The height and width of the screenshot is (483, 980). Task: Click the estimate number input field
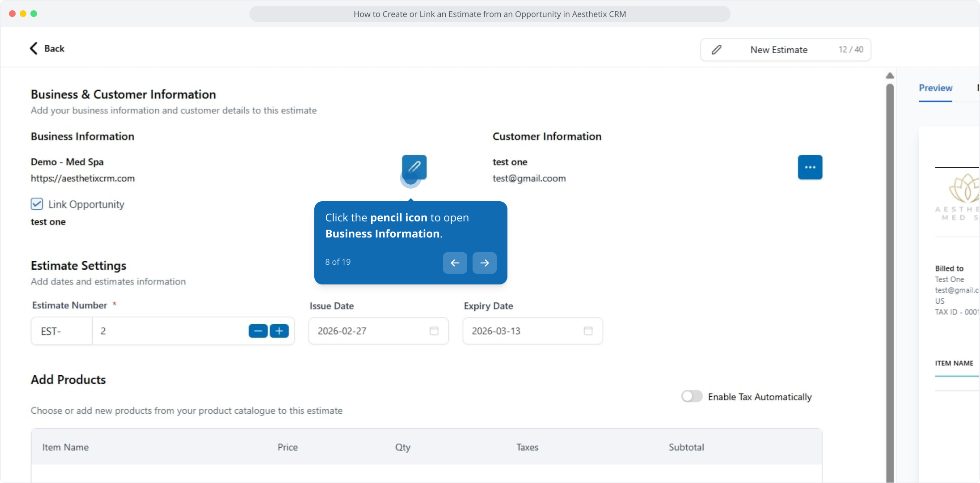(x=170, y=331)
